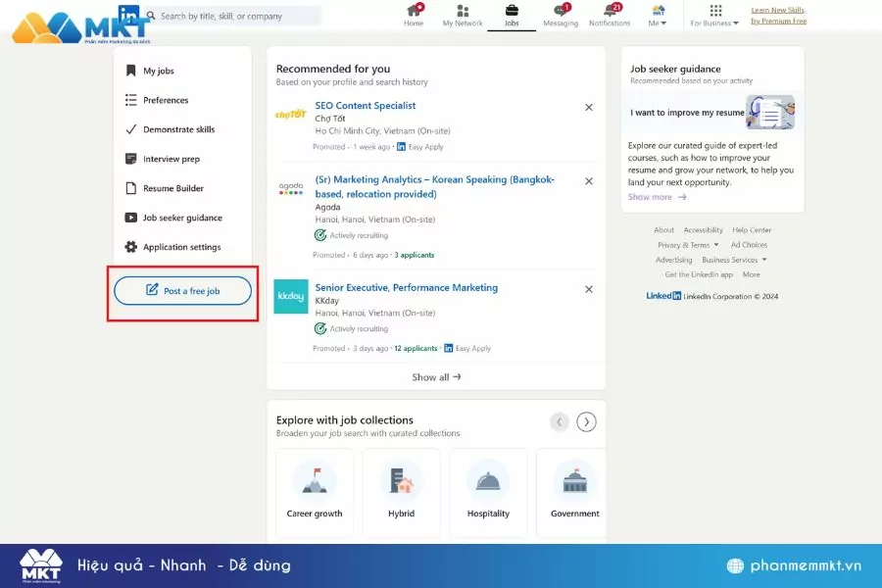The height and width of the screenshot is (588, 882).
Task: Open Application settings gear item
Action: tap(173, 246)
